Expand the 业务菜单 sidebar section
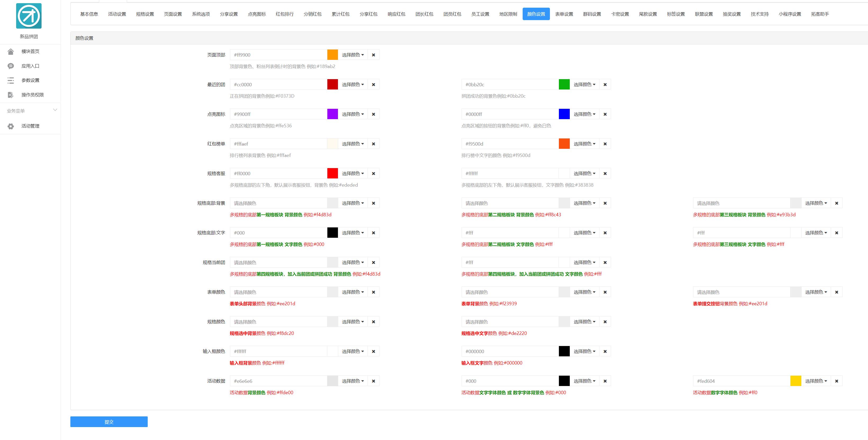Viewport: 868px width, 440px height. click(x=30, y=111)
